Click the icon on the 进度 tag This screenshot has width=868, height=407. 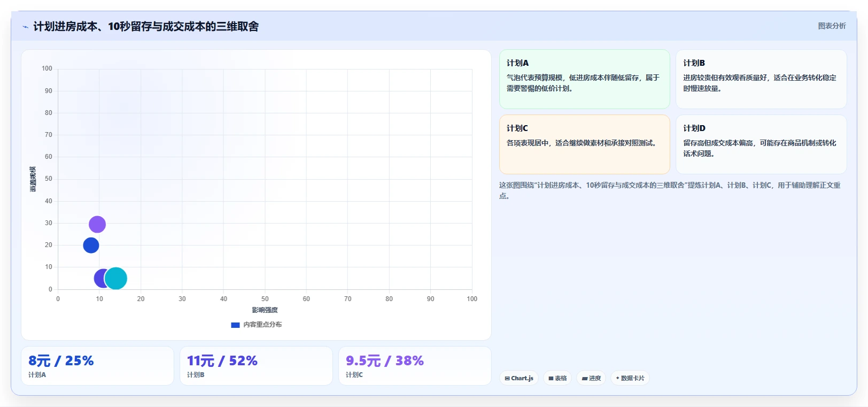(585, 379)
